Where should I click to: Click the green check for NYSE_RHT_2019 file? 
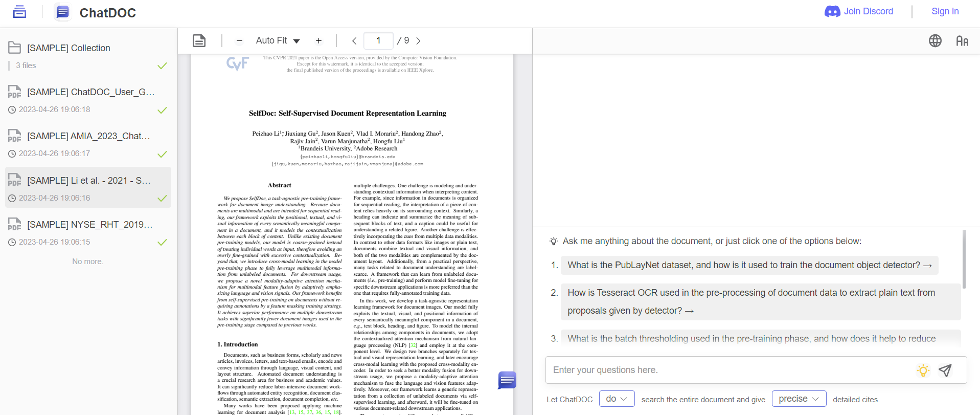click(x=162, y=243)
